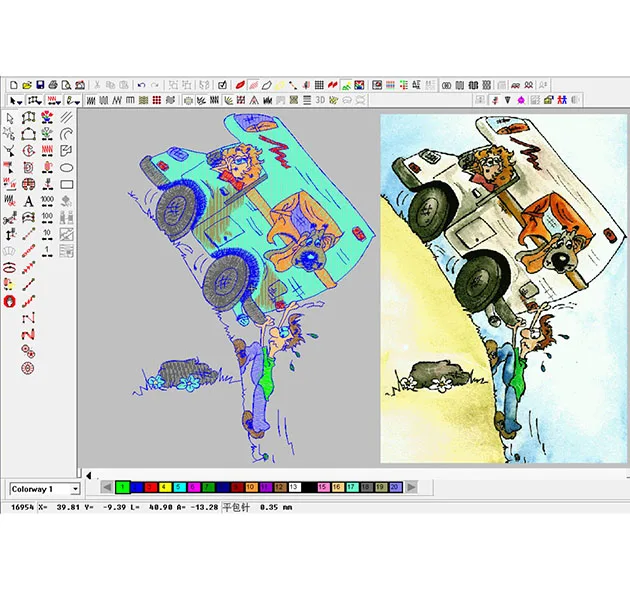Choose the 1 stitch jump tool

point(47,251)
